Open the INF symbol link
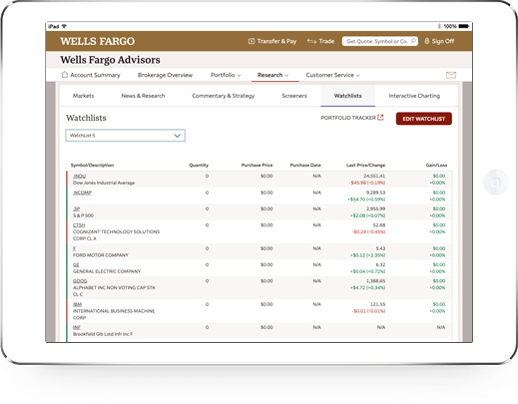The height and width of the screenshot is (404, 518). [77, 327]
